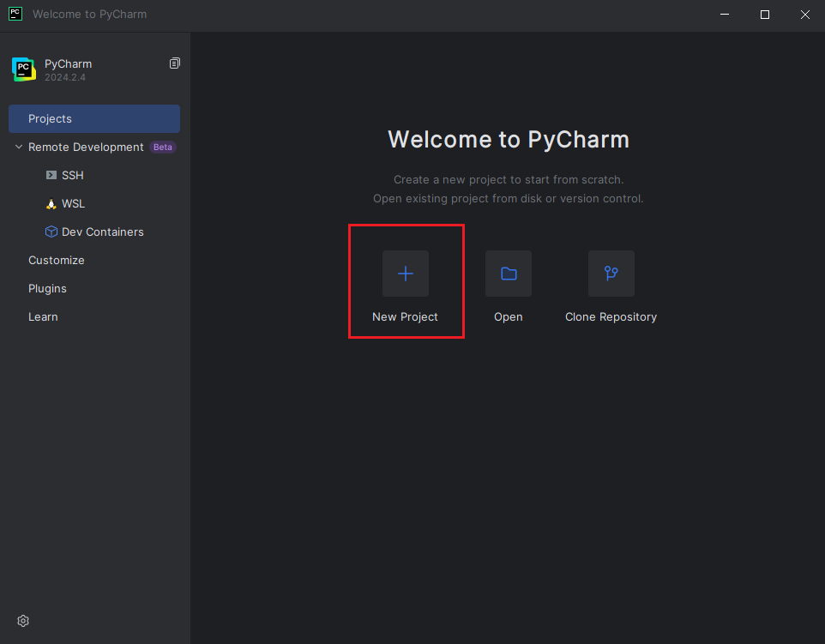The width and height of the screenshot is (825, 644).
Task: Click the PyCharm version 2024.2.4 text
Action: [65, 77]
